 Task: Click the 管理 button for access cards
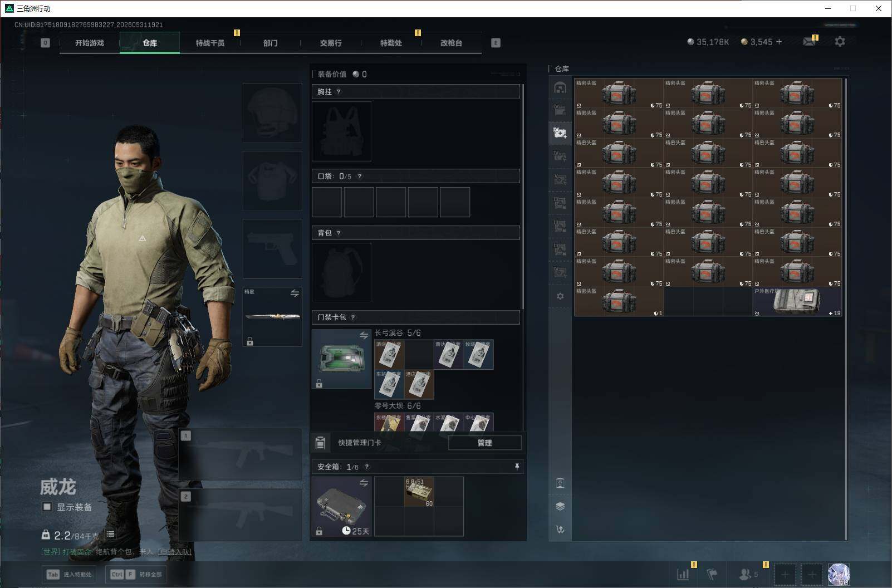click(484, 443)
